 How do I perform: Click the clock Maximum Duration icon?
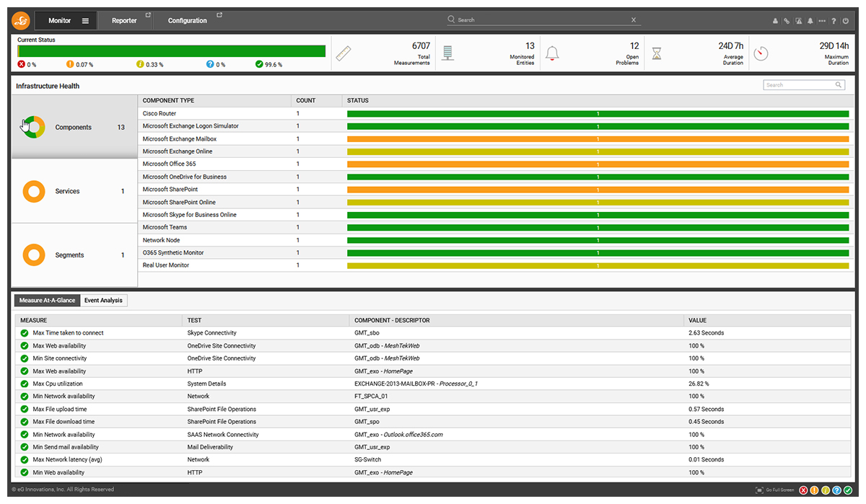tap(761, 54)
